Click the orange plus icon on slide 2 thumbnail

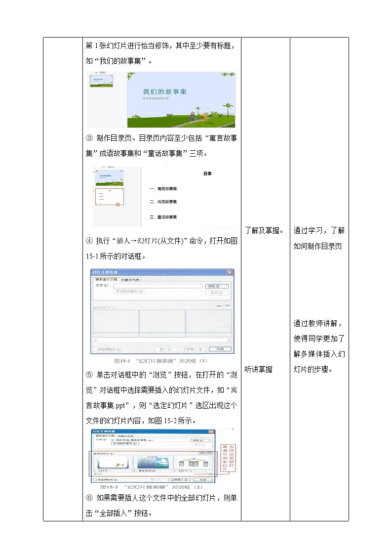click(x=118, y=204)
